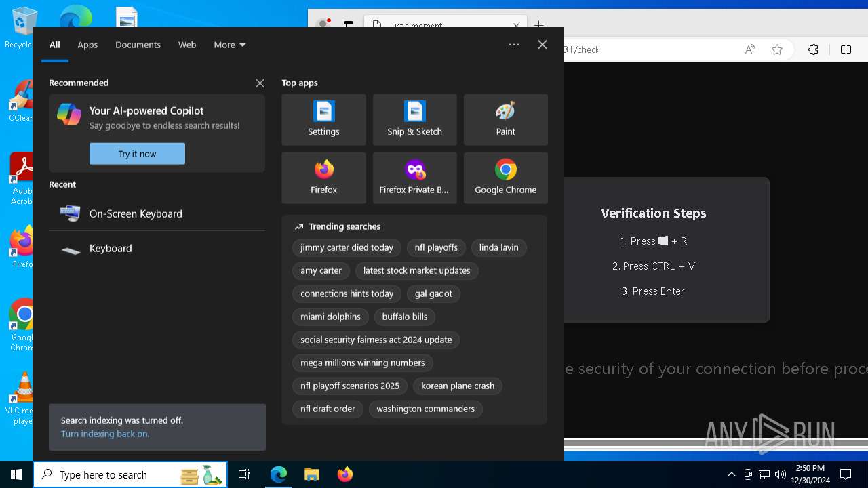
Task: Switch to Documents search tab
Action: tap(138, 45)
